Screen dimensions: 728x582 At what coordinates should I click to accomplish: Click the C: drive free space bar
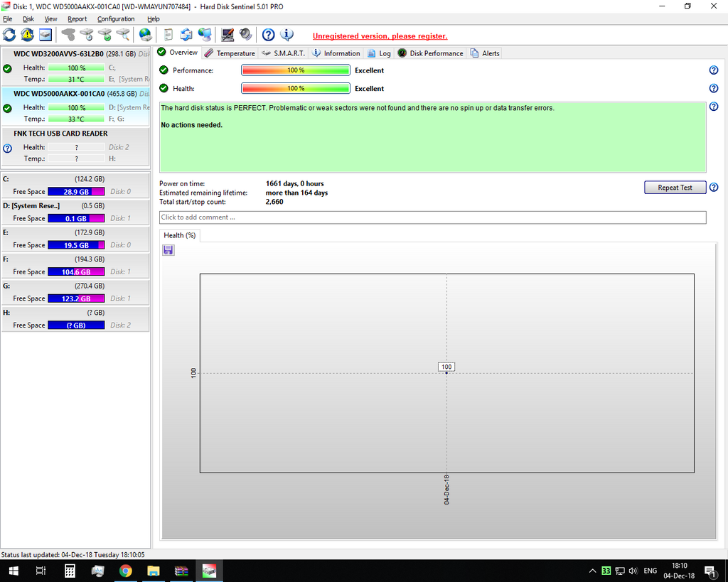[76, 192]
